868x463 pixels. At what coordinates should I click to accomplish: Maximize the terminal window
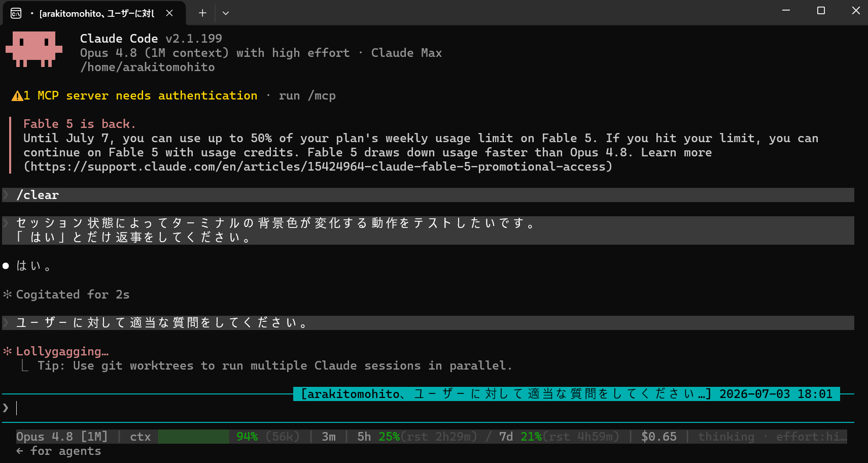(821, 11)
